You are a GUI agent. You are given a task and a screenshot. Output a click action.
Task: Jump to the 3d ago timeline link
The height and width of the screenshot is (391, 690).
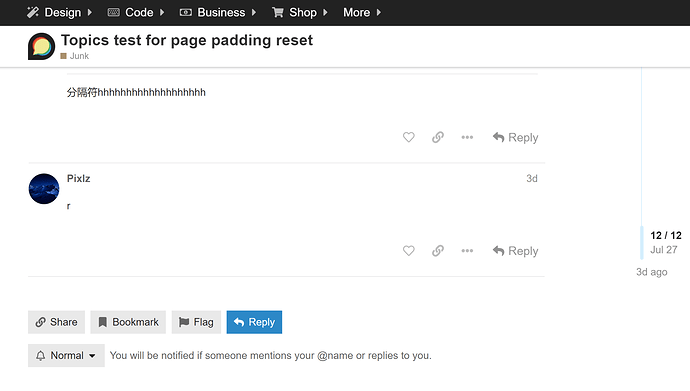pyautogui.click(x=652, y=272)
